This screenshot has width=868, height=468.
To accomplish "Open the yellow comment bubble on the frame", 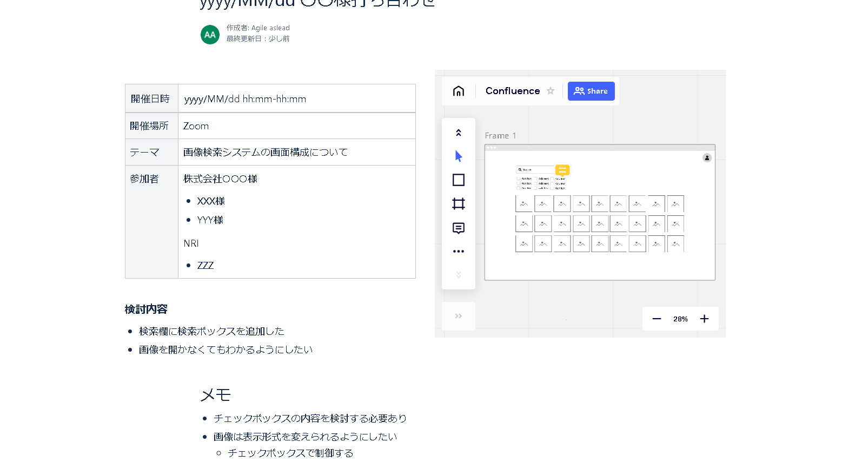I will click(x=562, y=170).
